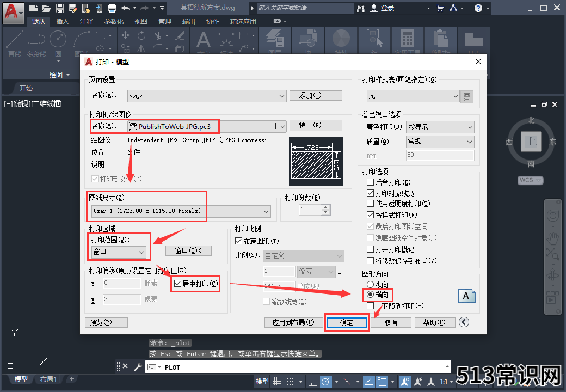Viewport: 566px width, 392px height.
Task: Toggle 居中打印 checkbox
Action: [x=177, y=283]
